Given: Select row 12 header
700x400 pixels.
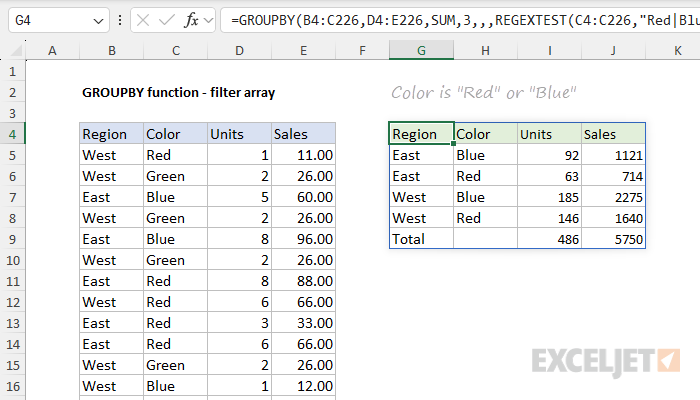Looking at the screenshot, I should [x=12, y=302].
